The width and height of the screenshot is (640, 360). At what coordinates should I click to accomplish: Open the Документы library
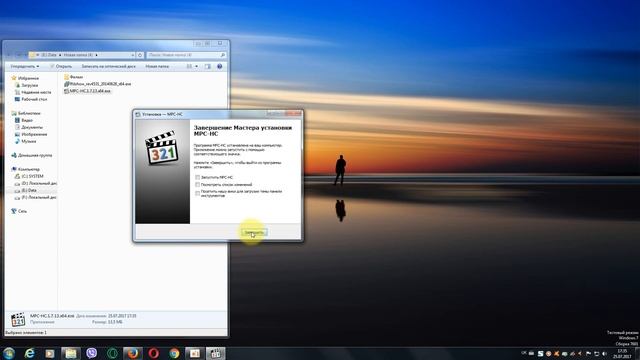(29, 127)
